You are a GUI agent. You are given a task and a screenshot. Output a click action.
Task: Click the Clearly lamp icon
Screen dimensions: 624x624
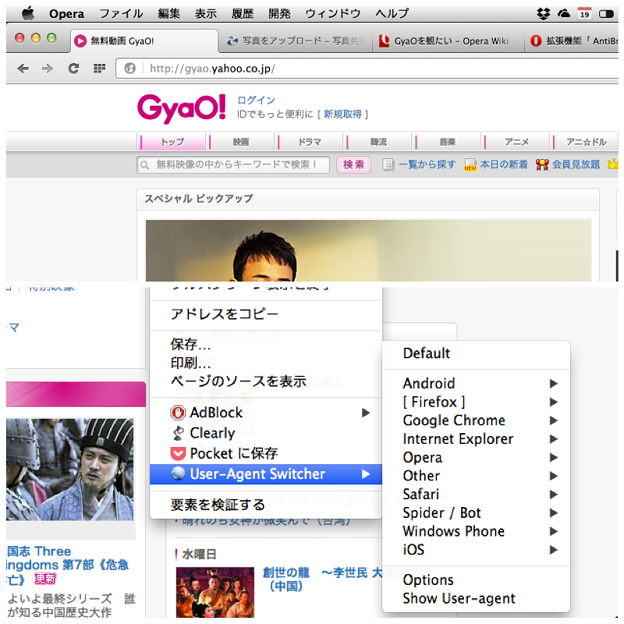point(178,433)
